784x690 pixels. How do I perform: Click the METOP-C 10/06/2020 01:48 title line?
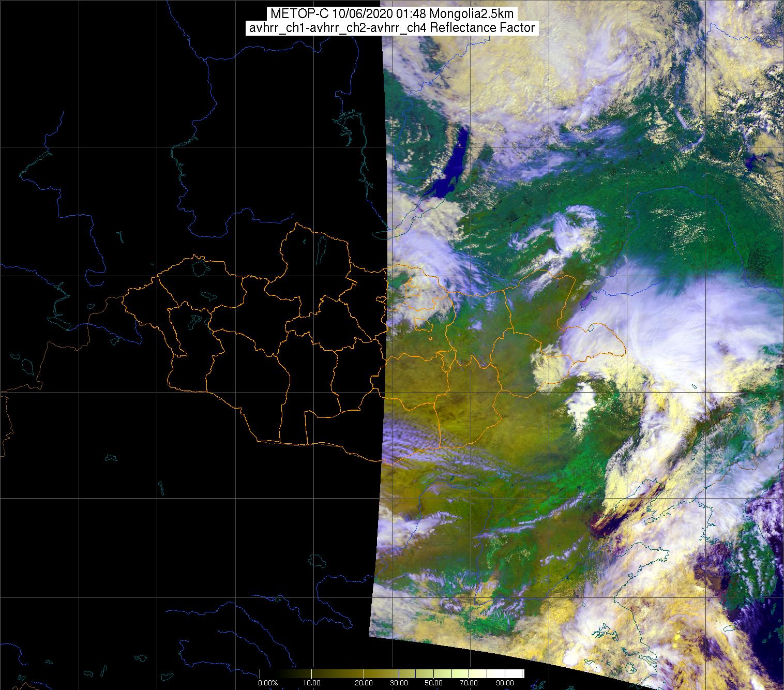(391, 14)
